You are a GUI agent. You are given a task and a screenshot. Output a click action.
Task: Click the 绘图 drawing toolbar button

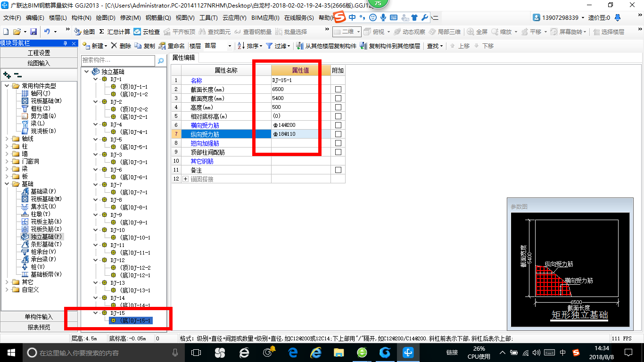tap(84, 32)
